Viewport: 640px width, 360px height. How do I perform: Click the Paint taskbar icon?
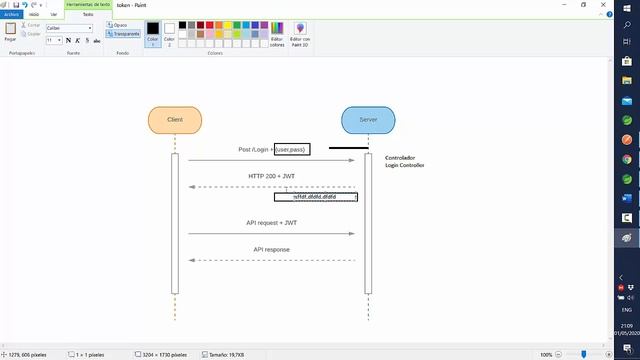point(627,238)
